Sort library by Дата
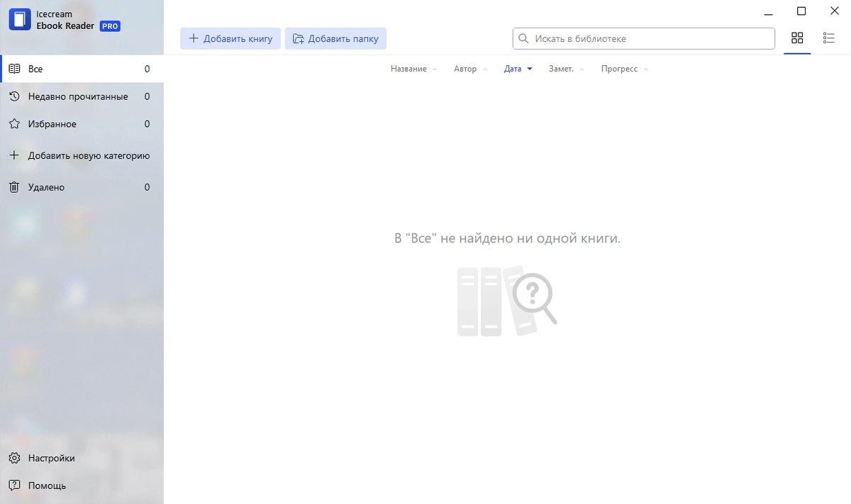 coord(518,69)
